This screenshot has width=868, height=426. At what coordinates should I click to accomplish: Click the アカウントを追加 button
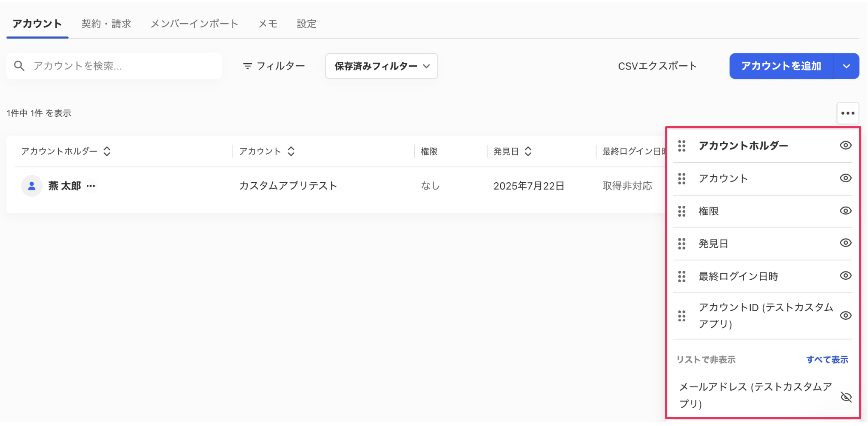tap(781, 66)
